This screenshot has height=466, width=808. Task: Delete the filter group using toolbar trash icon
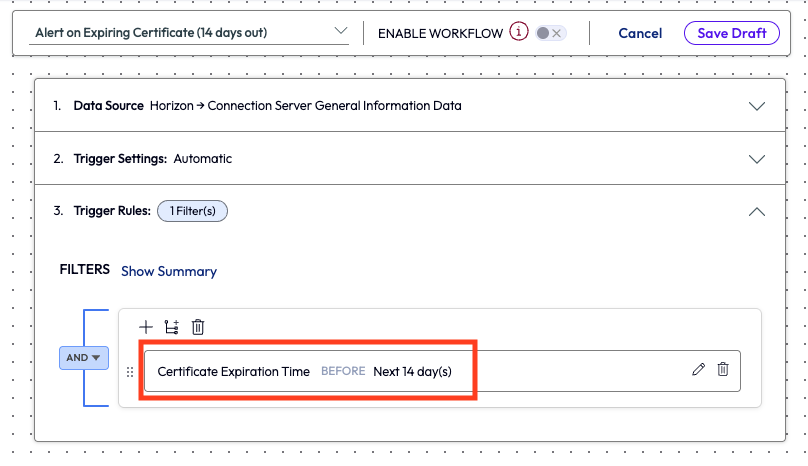point(198,327)
